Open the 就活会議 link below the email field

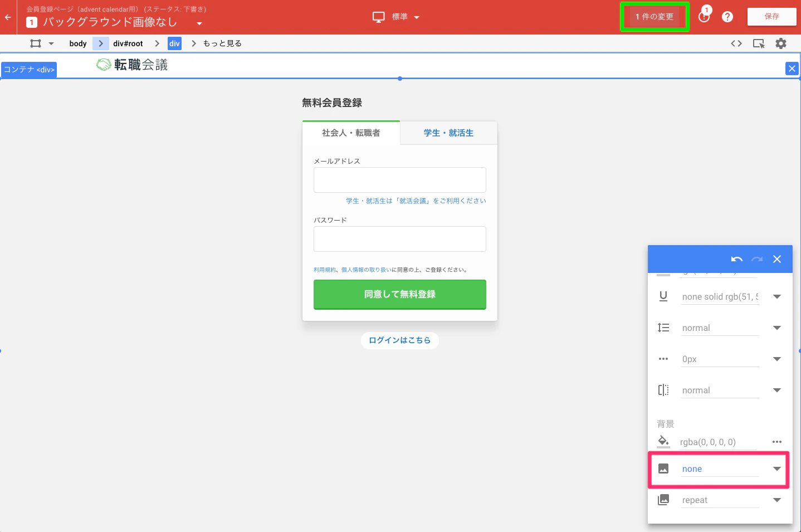[x=416, y=201]
